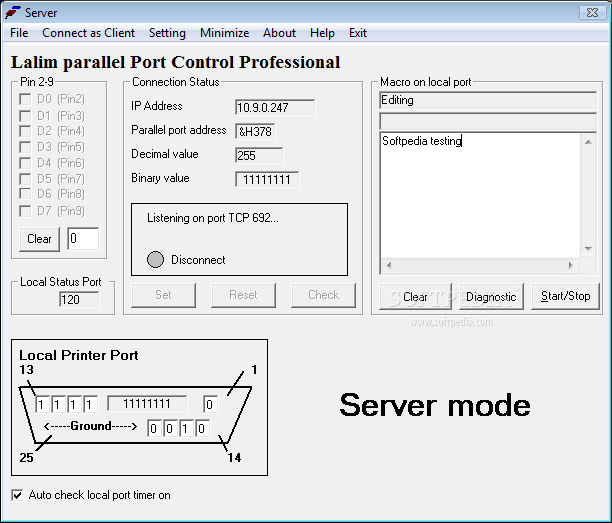This screenshot has width=612, height=523.
Task: Click the empty field below Editing
Action: 488,121
